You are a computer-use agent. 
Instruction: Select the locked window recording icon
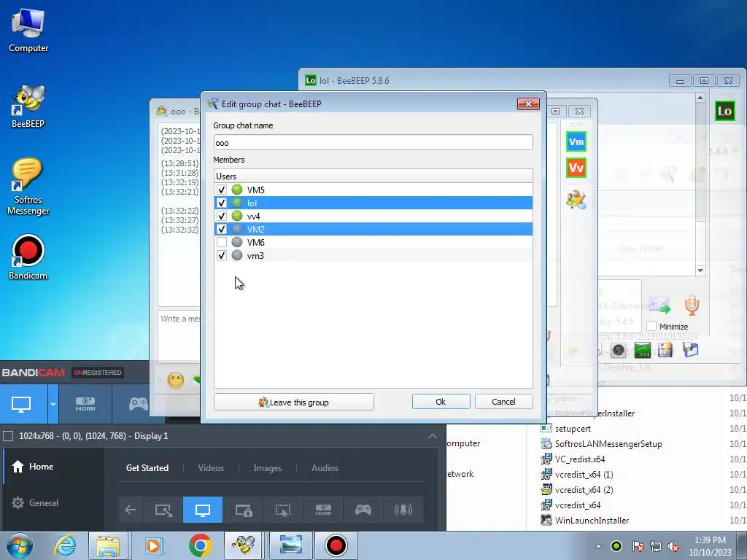244,510
